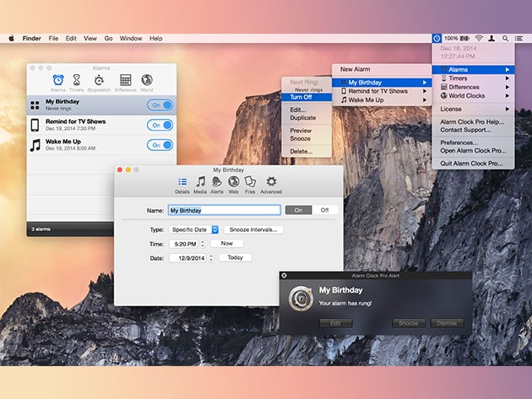Image resolution: width=532 pixels, height=399 pixels.
Task: Click the Snooze Intervals... button
Action: pyautogui.click(x=253, y=229)
